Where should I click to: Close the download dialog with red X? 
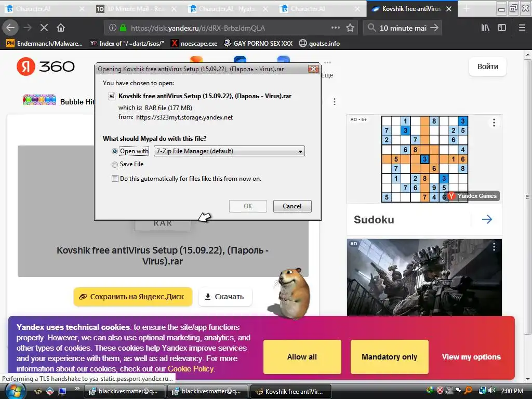pos(313,69)
